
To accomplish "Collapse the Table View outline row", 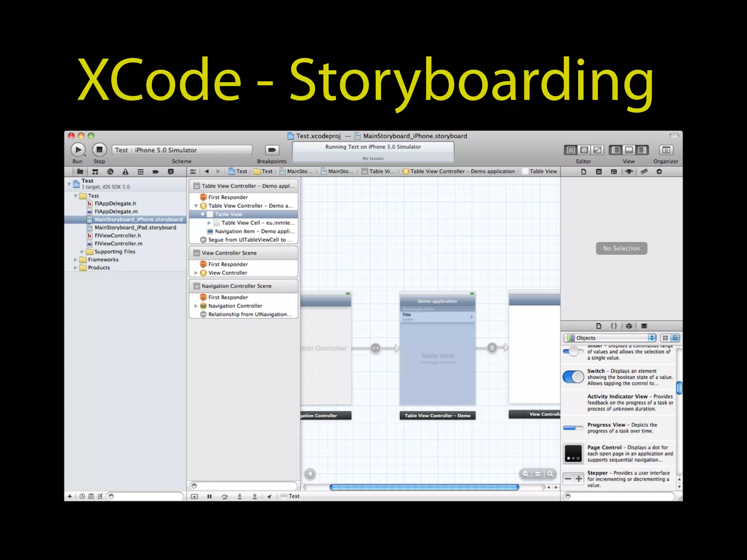I will pyautogui.click(x=202, y=214).
